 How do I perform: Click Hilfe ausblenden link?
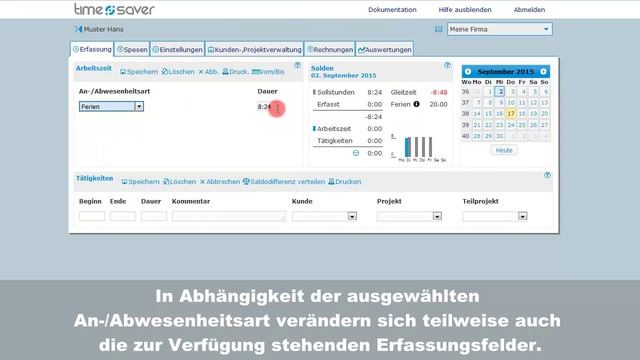[465, 10]
